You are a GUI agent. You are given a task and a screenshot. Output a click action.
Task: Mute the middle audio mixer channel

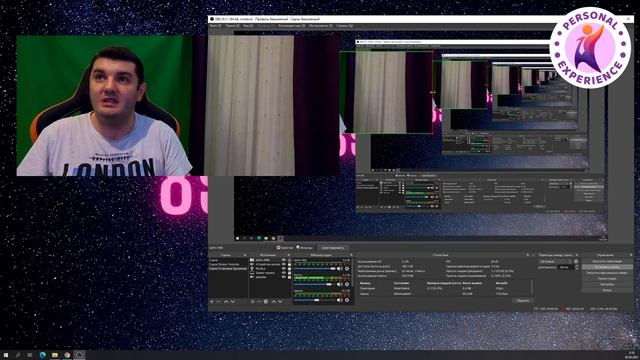pyautogui.click(x=339, y=284)
